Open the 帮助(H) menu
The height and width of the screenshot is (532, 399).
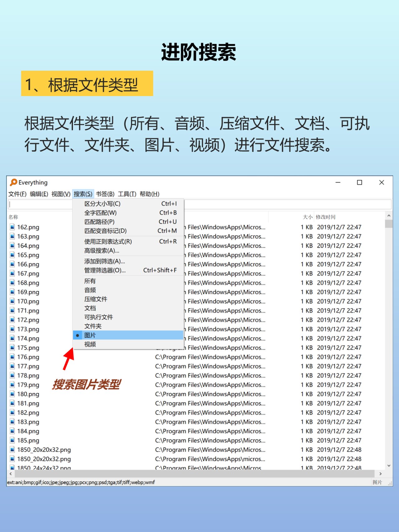[149, 194]
